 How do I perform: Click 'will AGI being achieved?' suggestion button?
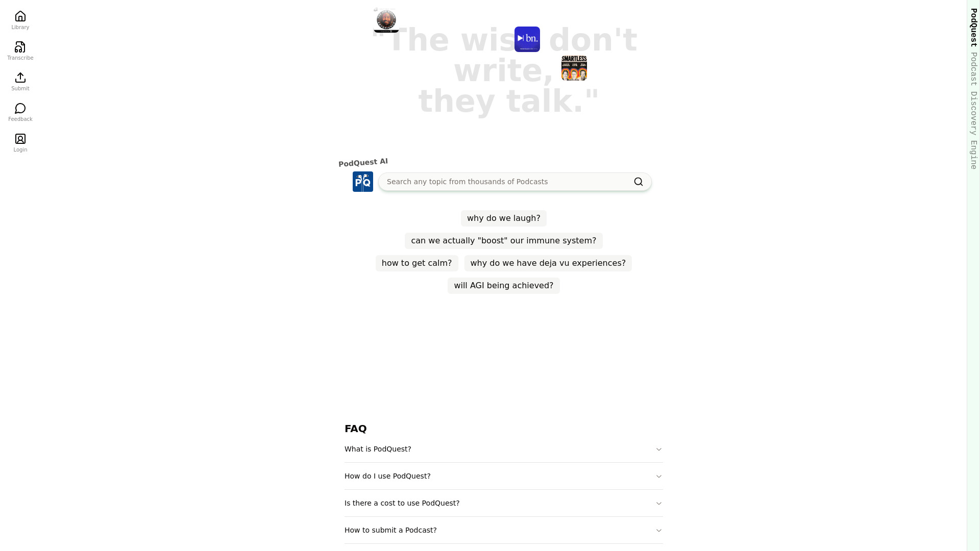[x=503, y=285]
